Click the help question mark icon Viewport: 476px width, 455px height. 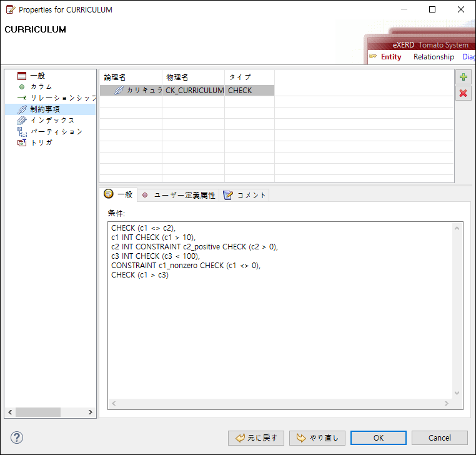click(17, 437)
